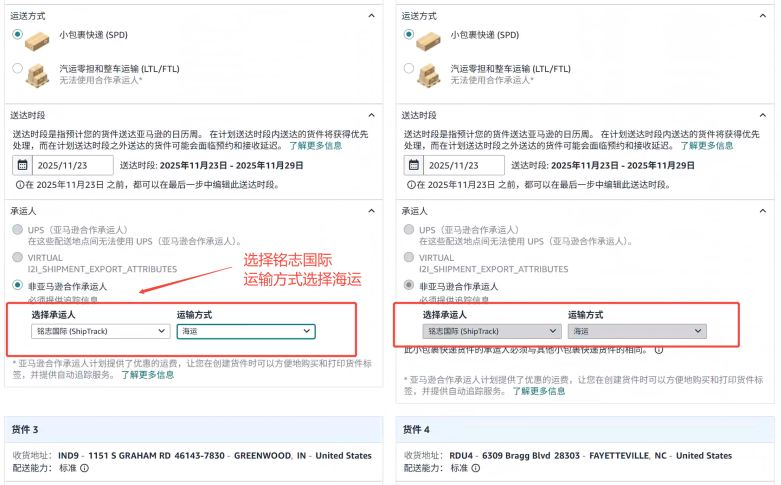Click left 送达时段 date range text
The width and height of the screenshot is (781, 485).
(x=231, y=165)
